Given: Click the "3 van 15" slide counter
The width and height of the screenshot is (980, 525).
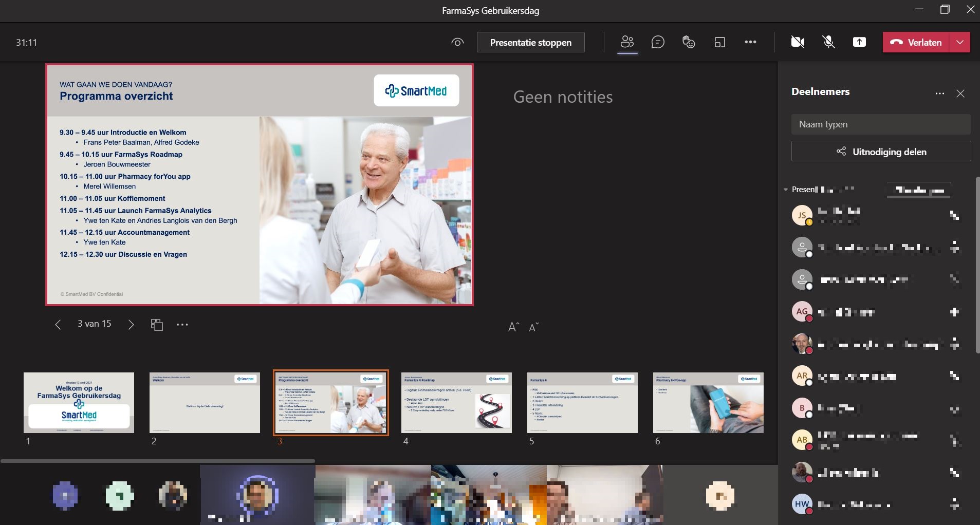Looking at the screenshot, I should tap(95, 324).
